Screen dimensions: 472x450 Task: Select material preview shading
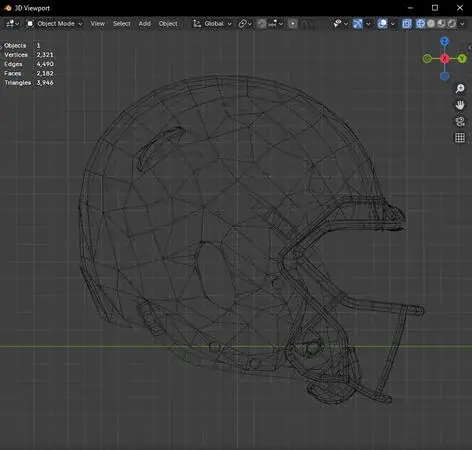(x=441, y=24)
